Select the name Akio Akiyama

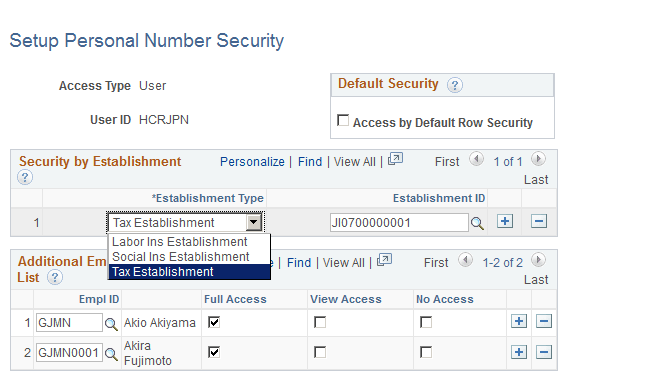click(x=160, y=323)
